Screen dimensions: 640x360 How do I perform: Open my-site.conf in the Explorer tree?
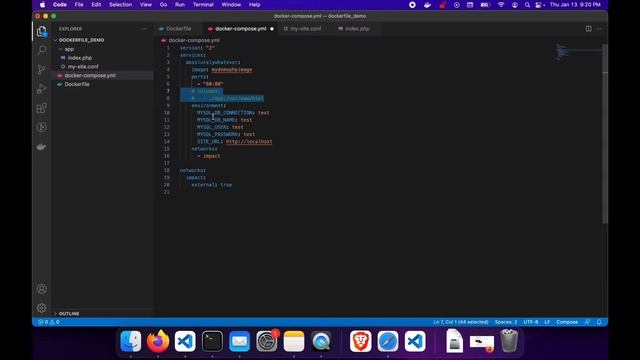(x=83, y=67)
